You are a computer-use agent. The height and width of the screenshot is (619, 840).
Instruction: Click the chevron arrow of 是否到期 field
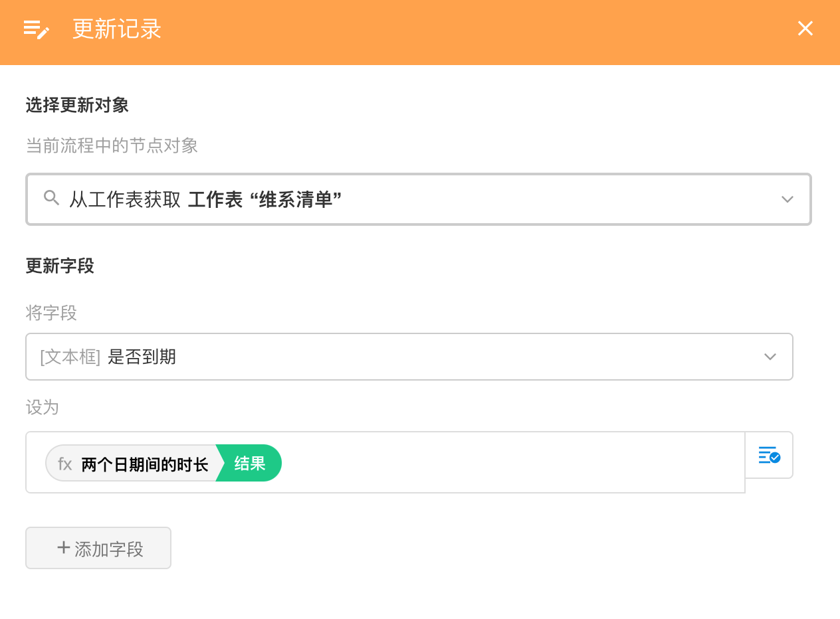coord(770,357)
